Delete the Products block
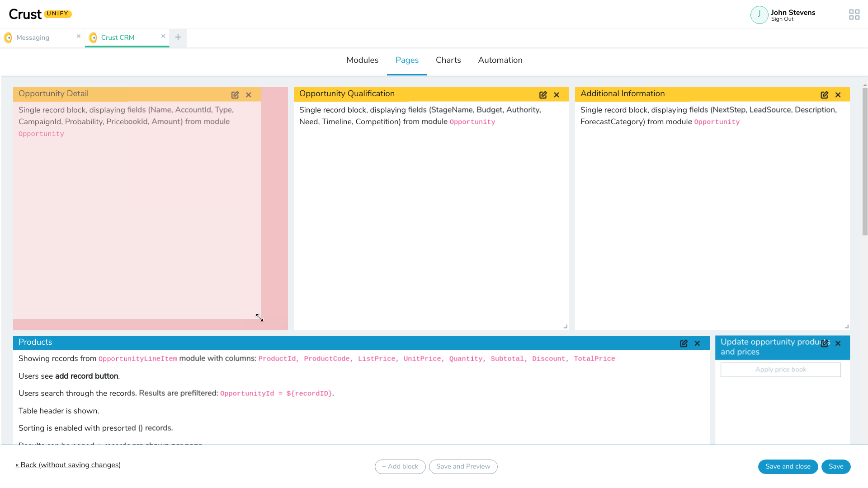The height and width of the screenshot is (488, 868). (x=697, y=343)
